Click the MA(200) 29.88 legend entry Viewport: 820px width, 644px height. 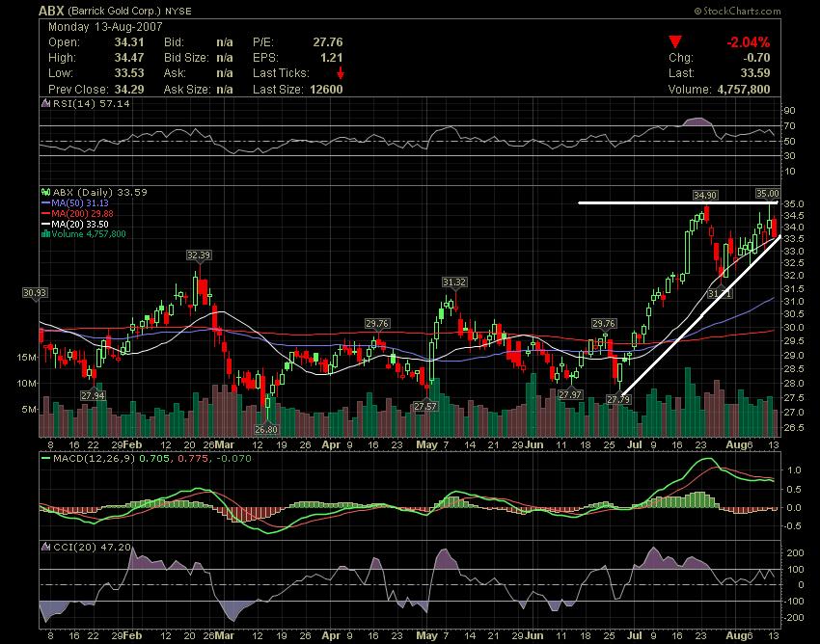point(82,214)
